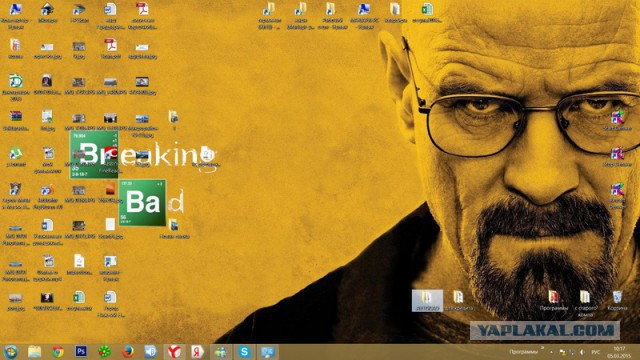Open Photoshop from the taskbar
The height and width of the screenshot is (360, 640).
pos(81,351)
